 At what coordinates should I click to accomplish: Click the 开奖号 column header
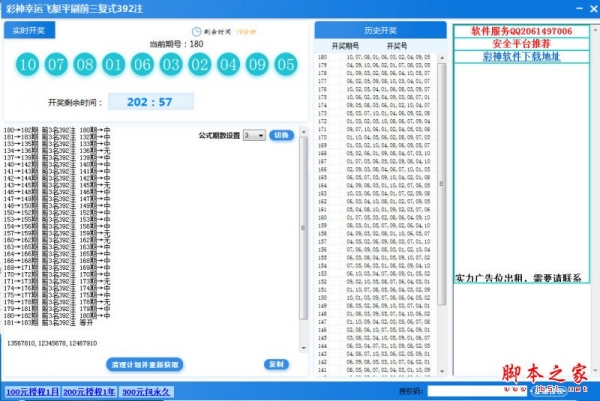tap(397, 46)
